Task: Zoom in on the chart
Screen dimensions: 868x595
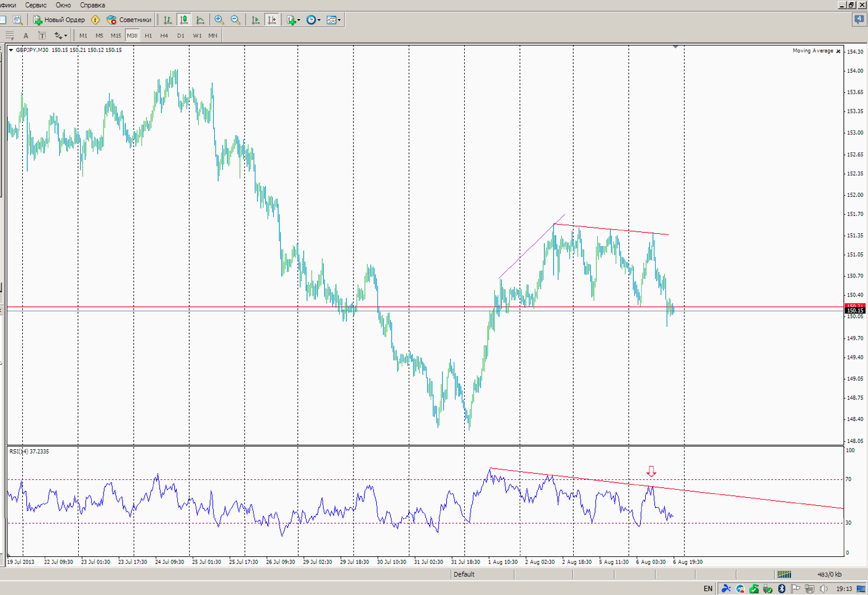Action: point(219,20)
